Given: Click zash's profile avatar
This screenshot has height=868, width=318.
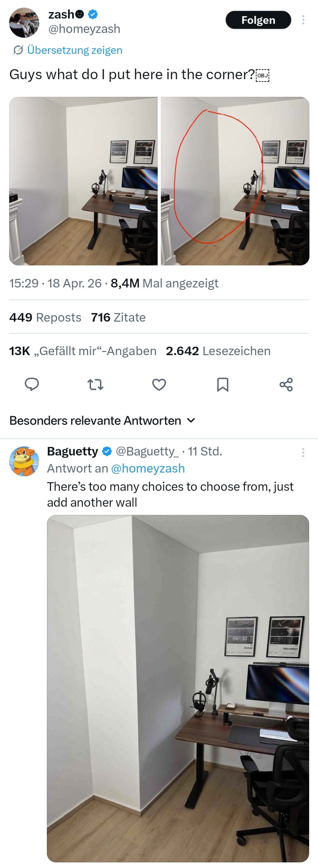Looking at the screenshot, I should point(24,23).
